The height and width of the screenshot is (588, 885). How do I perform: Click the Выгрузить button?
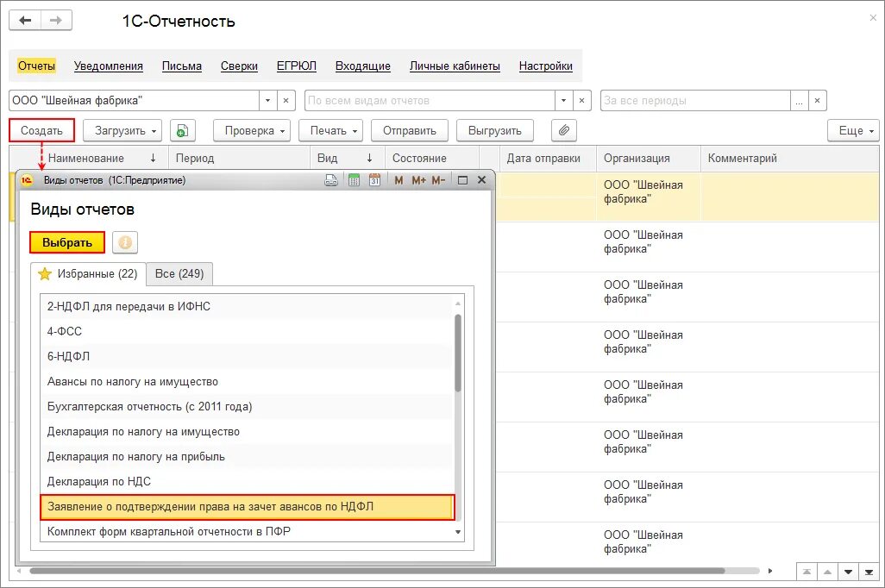[x=494, y=131]
